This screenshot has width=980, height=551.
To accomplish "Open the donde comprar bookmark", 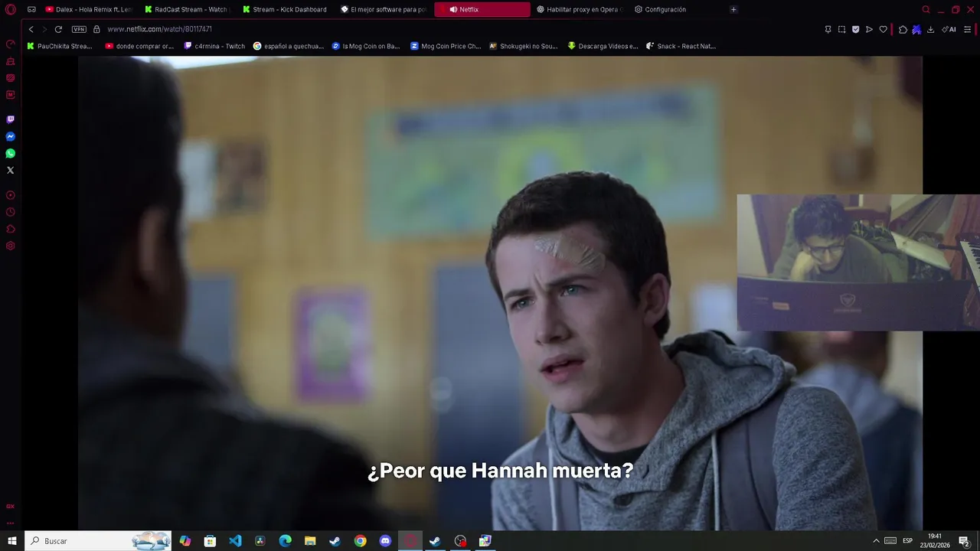I will 139,46.
